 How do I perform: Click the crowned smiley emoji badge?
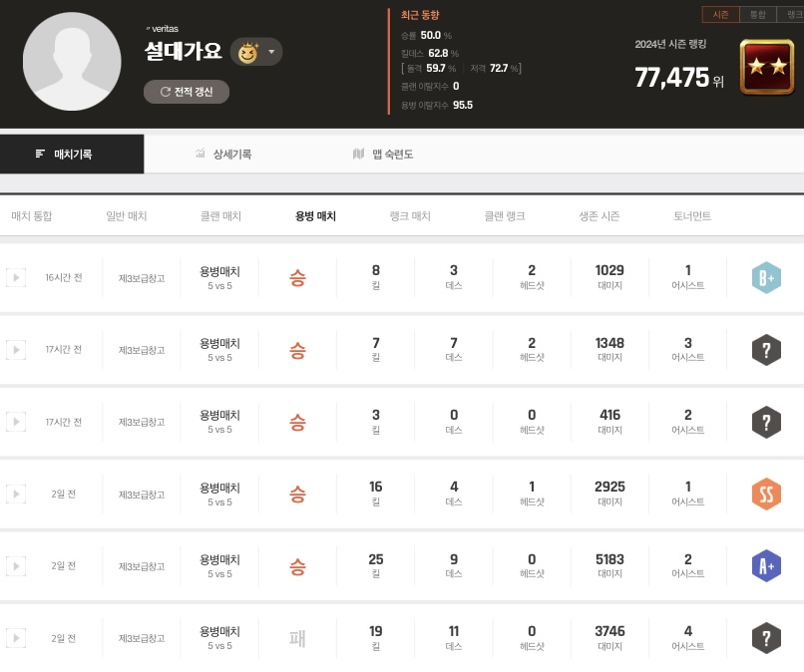(247, 52)
